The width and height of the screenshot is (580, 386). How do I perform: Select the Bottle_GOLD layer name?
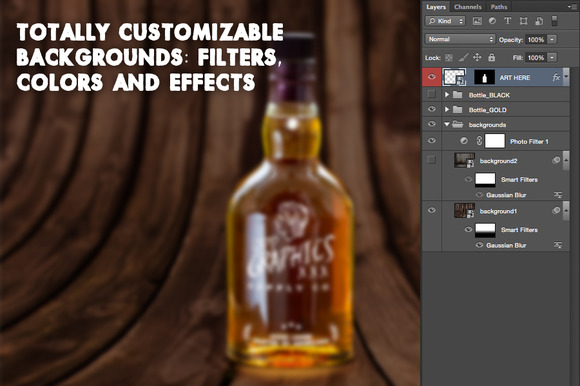[x=488, y=110]
